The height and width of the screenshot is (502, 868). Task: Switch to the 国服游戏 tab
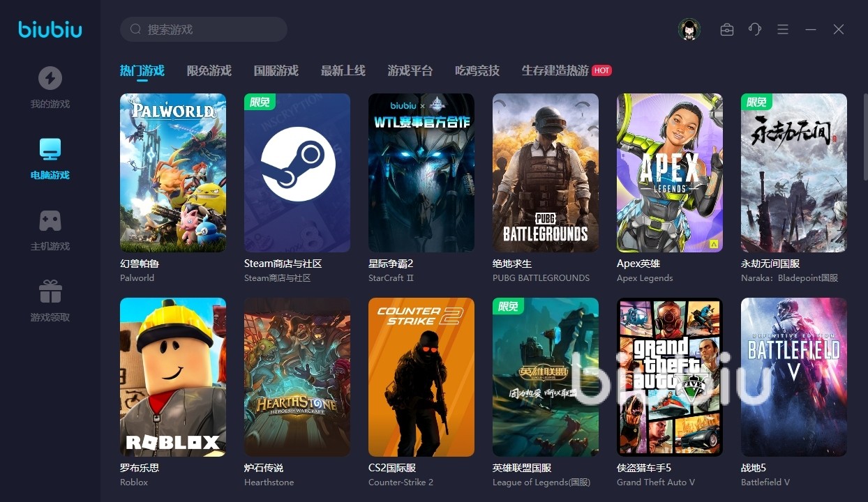[x=276, y=70]
